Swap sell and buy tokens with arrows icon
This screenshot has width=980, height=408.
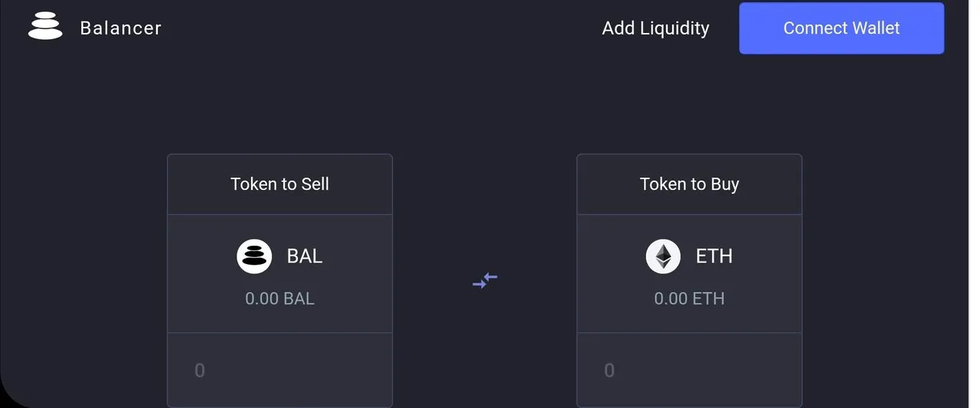point(485,281)
